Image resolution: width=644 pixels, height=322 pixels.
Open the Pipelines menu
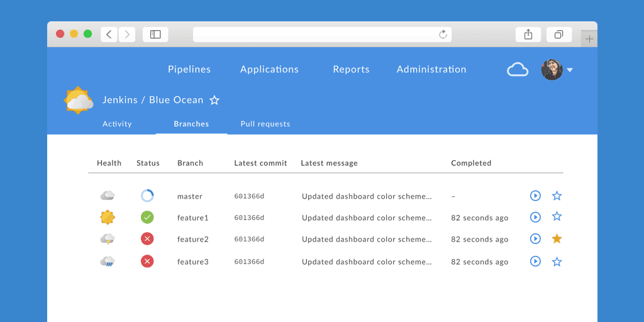pyautogui.click(x=189, y=69)
